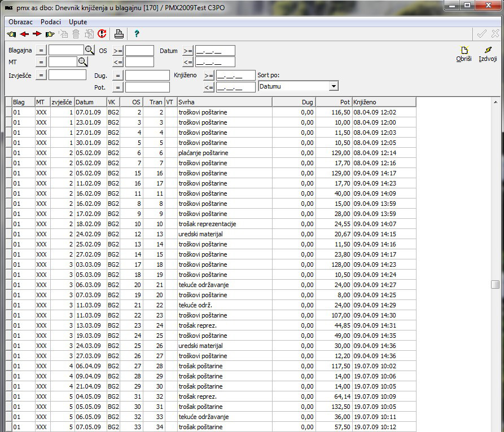Focus the Knjiženo <= date input

point(235,87)
